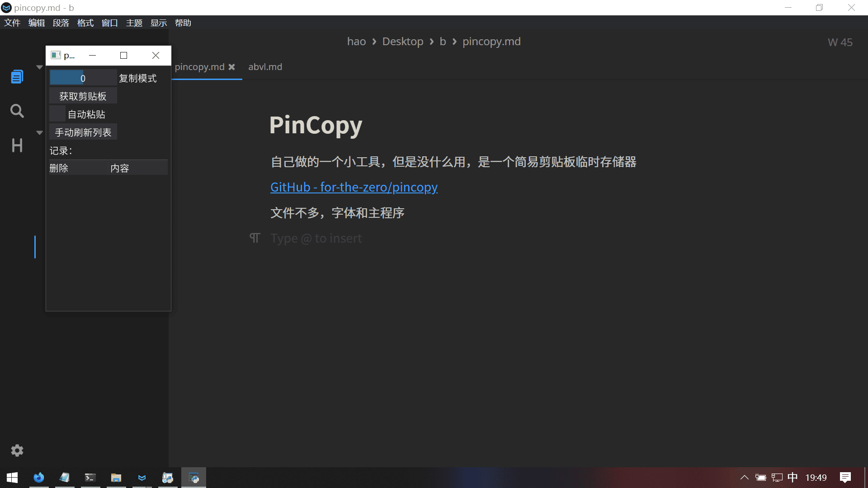Collapse the upper sidebar tree arrow
868x488 pixels.
point(39,67)
